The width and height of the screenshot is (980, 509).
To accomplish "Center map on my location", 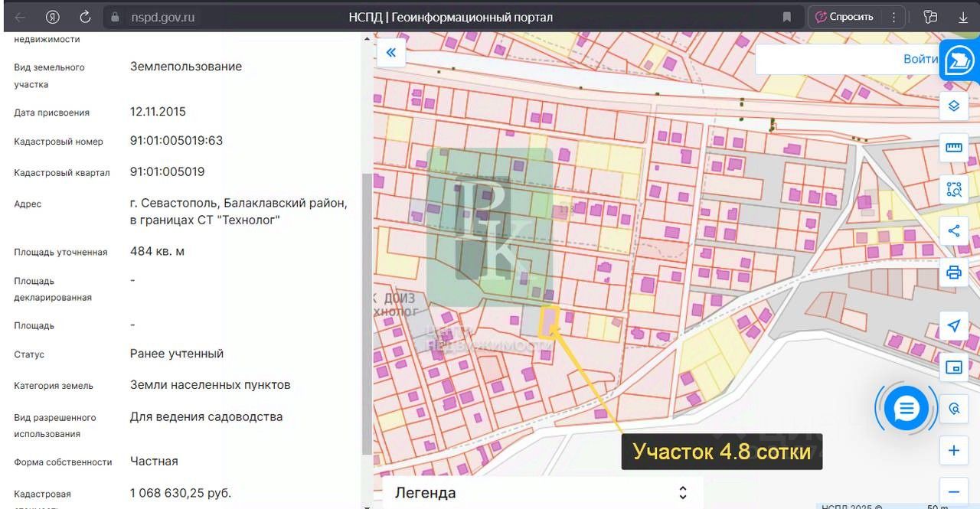I will click(953, 326).
